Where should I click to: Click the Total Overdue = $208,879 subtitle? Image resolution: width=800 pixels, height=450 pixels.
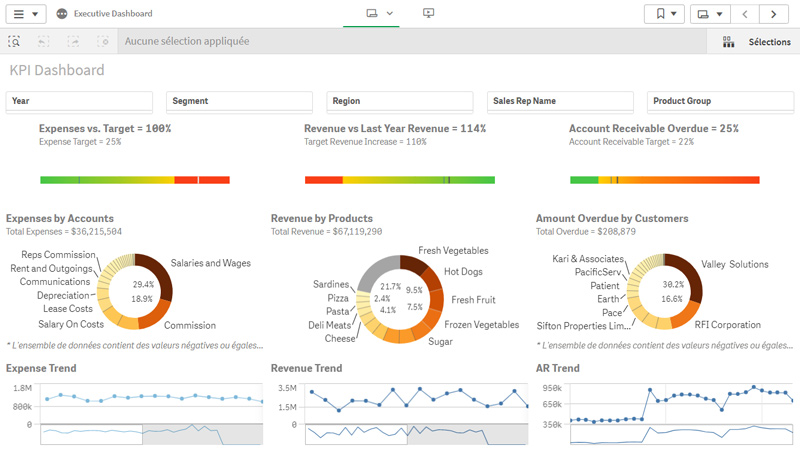tap(586, 232)
